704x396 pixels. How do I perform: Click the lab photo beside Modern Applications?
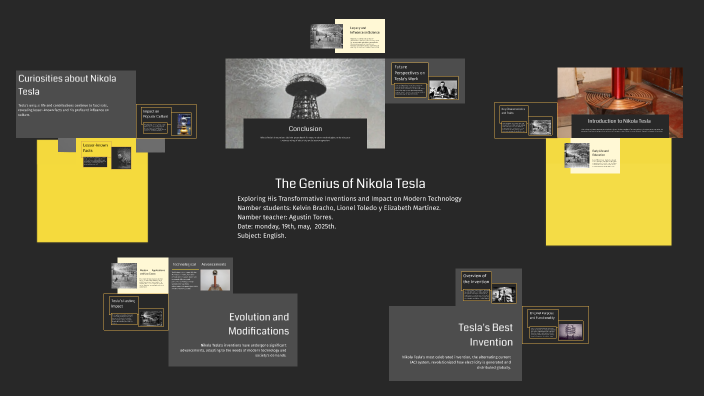click(x=124, y=276)
